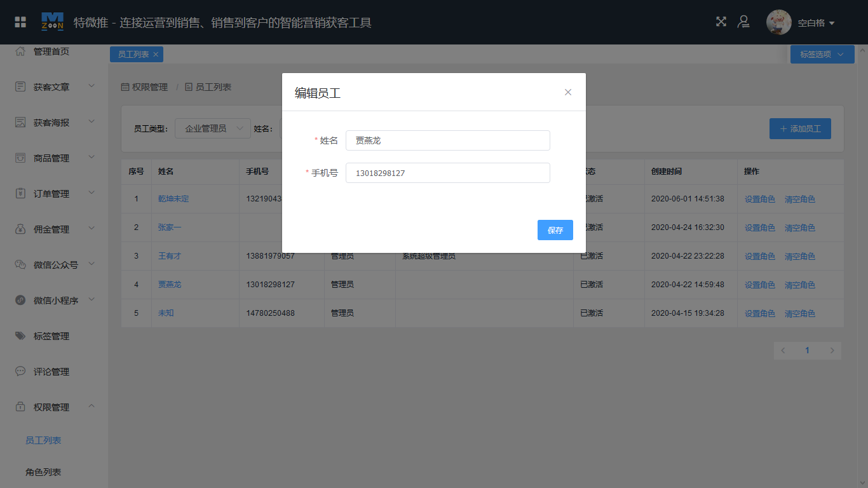Click the next page arrow
Viewport: 868px width, 488px height.
[832, 351]
